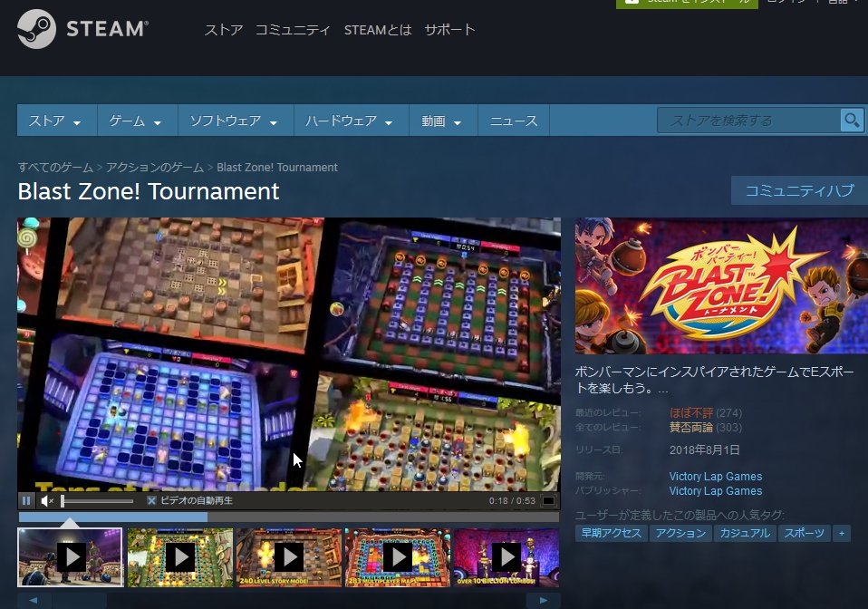
Task: Open the ソフトウェア dropdown menu
Action: 234,121
